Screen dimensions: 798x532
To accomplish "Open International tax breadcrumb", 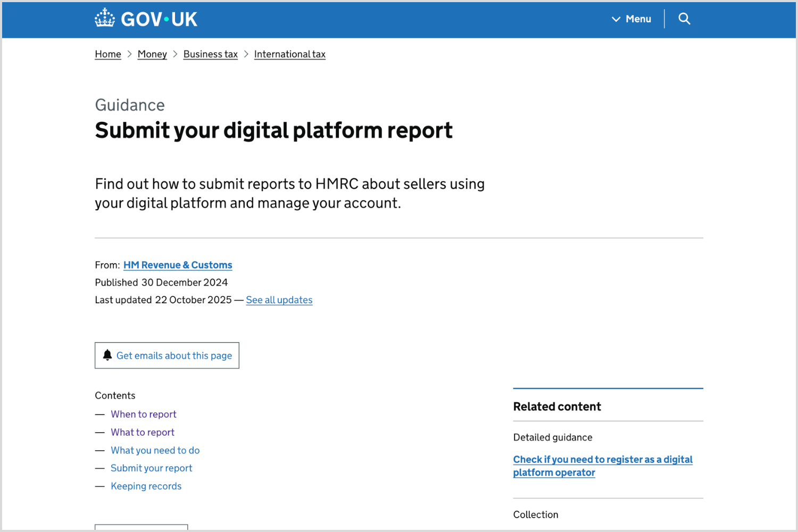I will click(290, 54).
